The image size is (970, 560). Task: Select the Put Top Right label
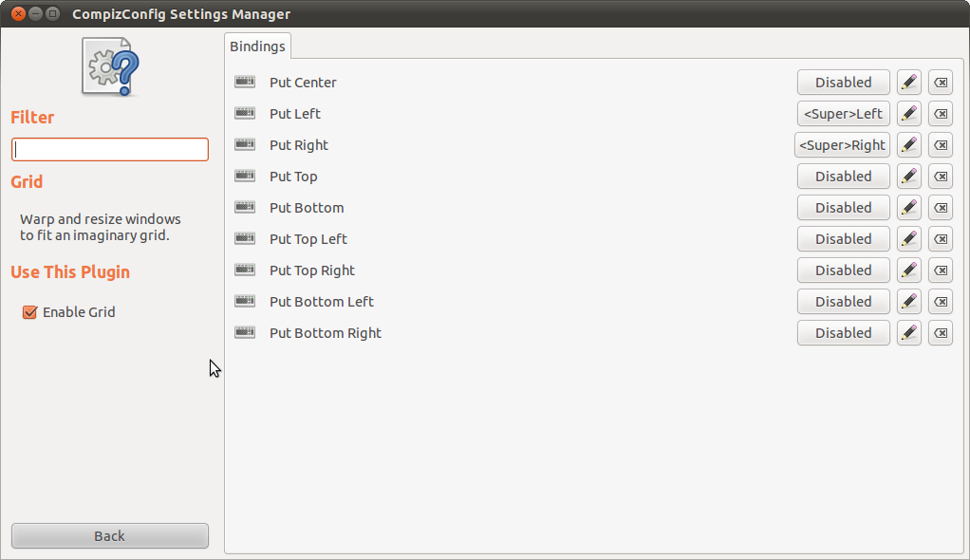(311, 271)
